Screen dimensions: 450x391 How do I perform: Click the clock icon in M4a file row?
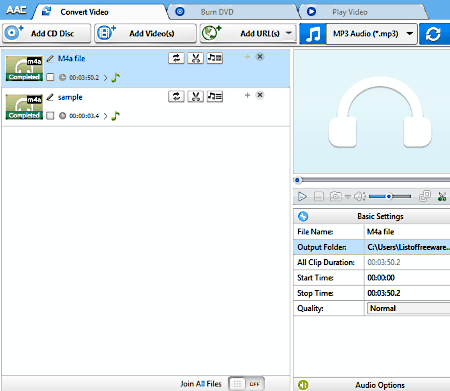(x=62, y=77)
